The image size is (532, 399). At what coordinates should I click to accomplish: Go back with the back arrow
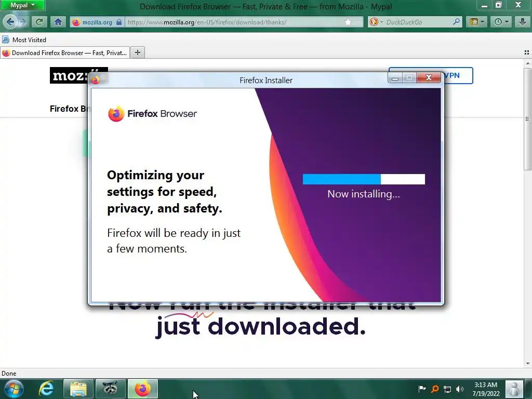pyautogui.click(x=10, y=22)
